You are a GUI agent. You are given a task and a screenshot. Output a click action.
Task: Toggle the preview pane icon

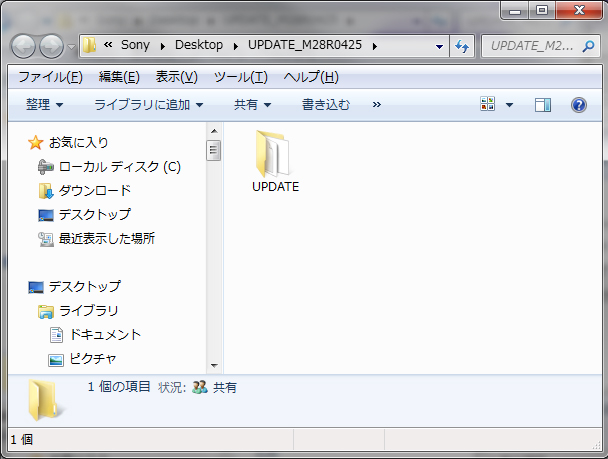543,104
